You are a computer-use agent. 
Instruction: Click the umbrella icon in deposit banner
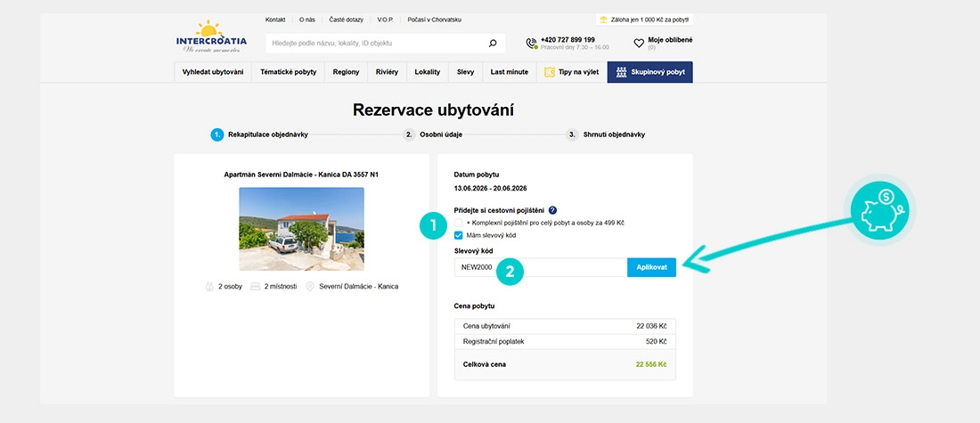pos(603,20)
